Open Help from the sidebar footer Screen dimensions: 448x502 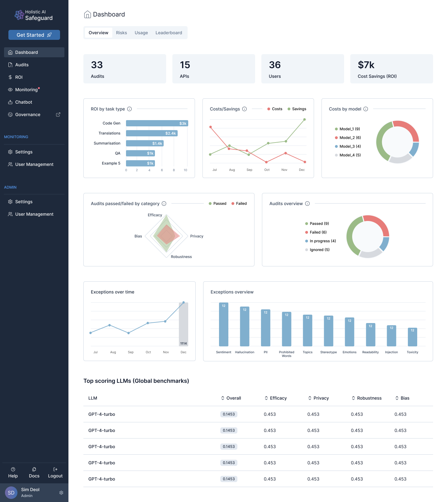point(13,472)
